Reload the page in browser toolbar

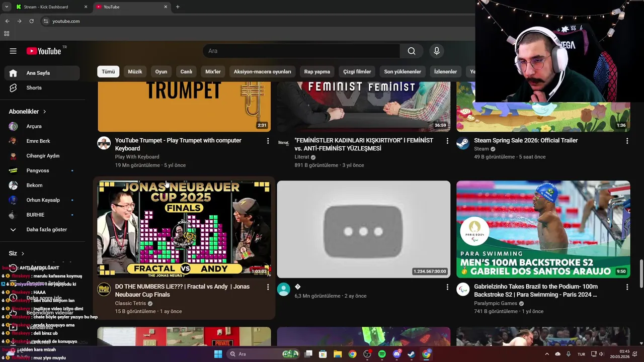(x=31, y=21)
